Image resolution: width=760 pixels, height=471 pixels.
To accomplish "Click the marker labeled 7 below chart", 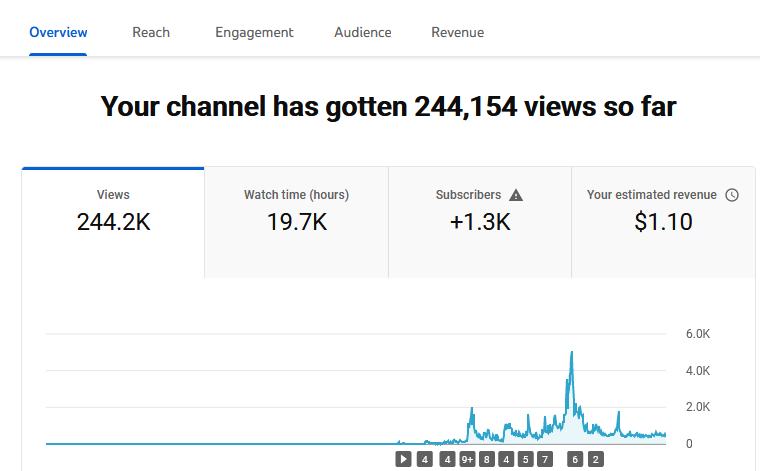I will pyautogui.click(x=545, y=459).
